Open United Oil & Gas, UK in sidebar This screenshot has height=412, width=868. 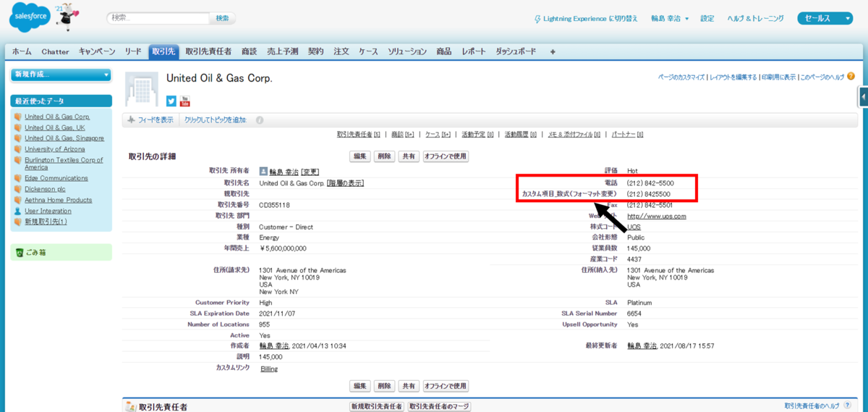pos(55,127)
